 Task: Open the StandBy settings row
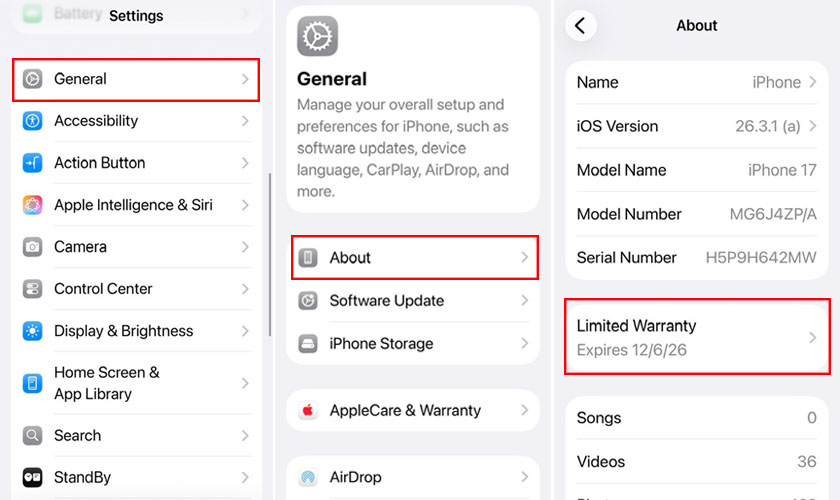[136, 477]
